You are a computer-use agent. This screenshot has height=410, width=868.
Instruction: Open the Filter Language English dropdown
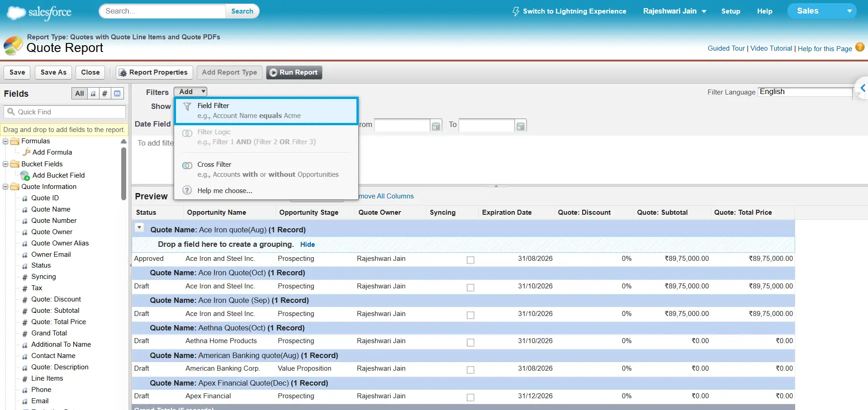click(805, 92)
